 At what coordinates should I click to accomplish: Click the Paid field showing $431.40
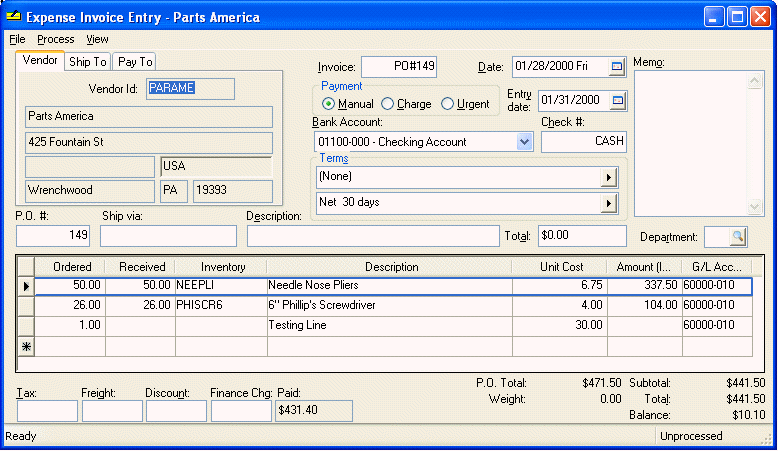pyautogui.click(x=314, y=411)
